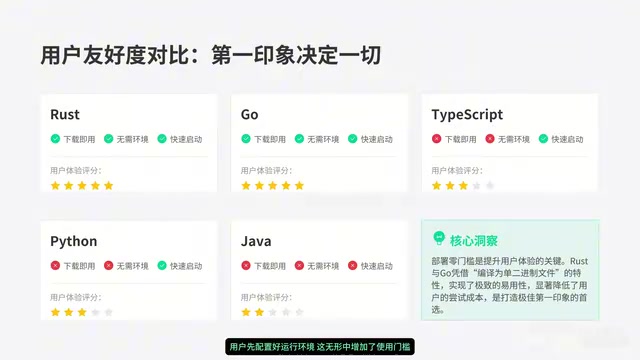
Task: Click the 核心洞察 heading
Action: coord(473,241)
